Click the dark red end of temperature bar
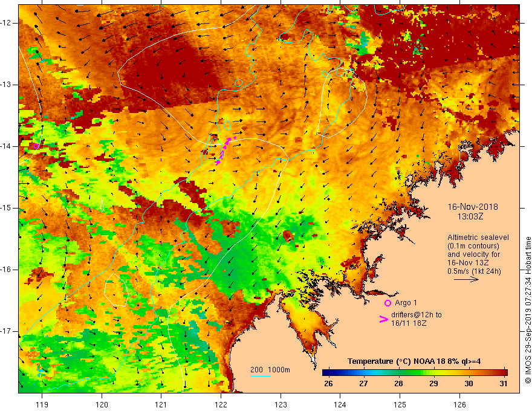The width and height of the screenshot is (532, 411). (504, 373)
